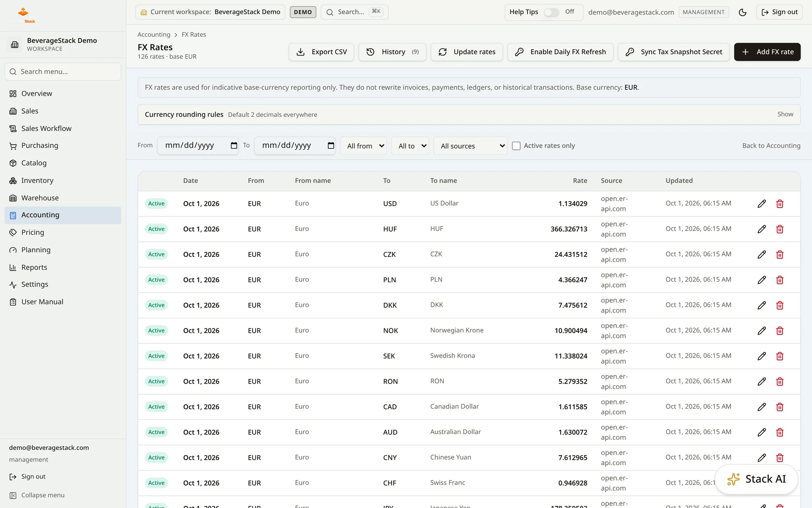This screenshot has height=508, width=812.
Task: Go to Planning
Action: click(63, 250)
